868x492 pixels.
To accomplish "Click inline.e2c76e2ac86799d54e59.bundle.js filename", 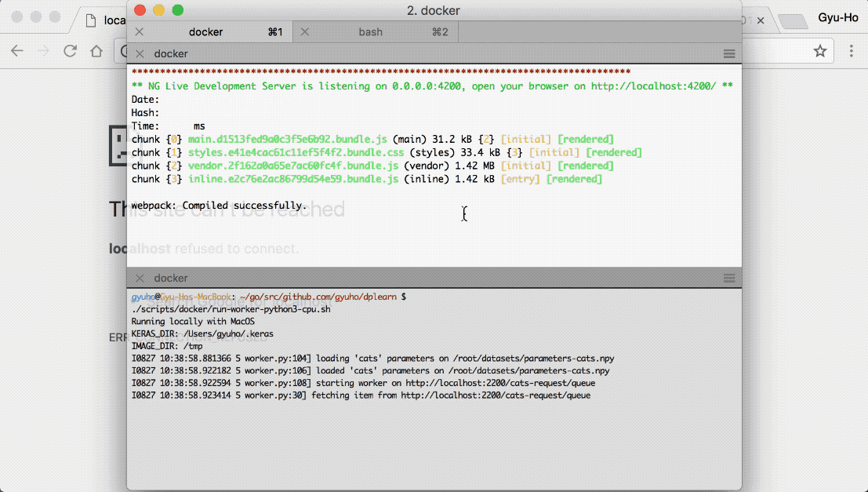I will pyautogui.click(x=292, y=179).
